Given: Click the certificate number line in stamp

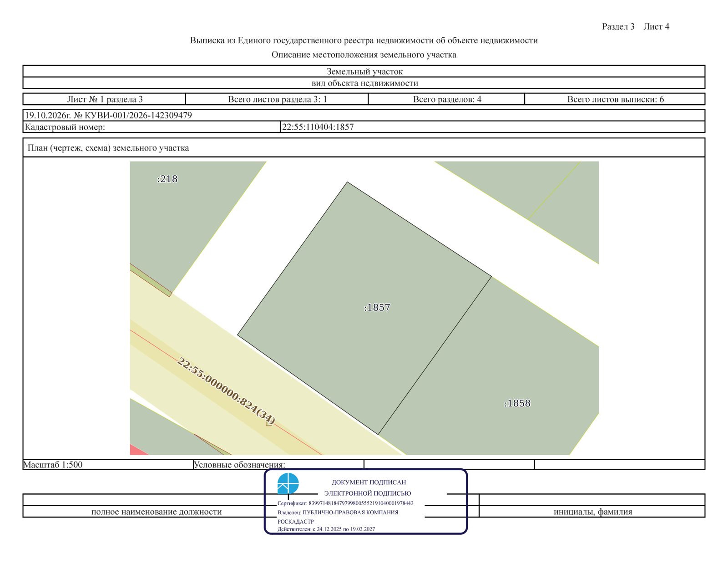Looking at the screenshot, I should [x=345, y=503].
